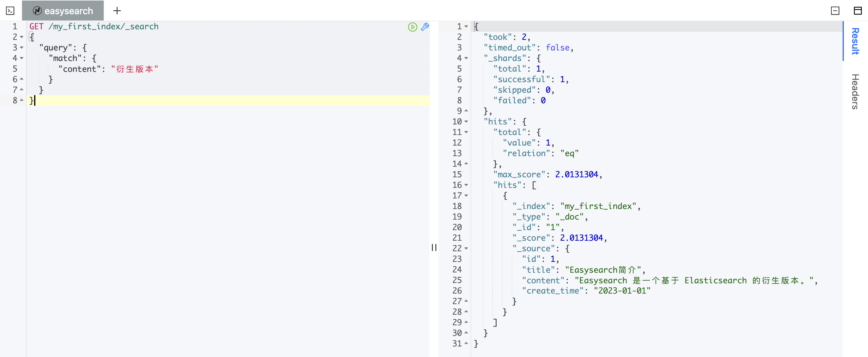The height and width of the screenshot is (357, 868).
Task: Switch to the Headers tab
Action: pos(855,92)
